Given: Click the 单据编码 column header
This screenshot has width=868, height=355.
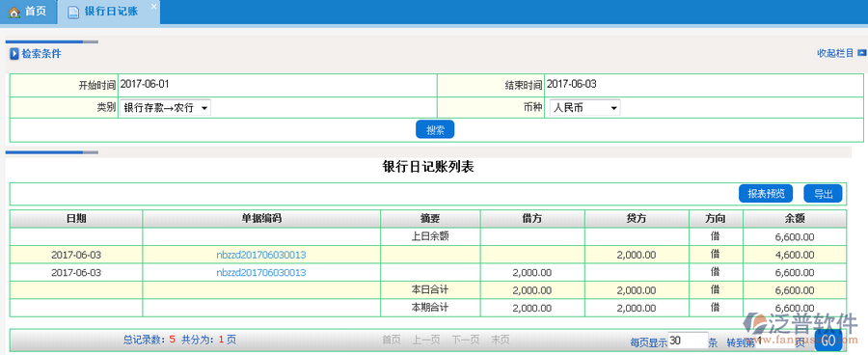Looking at the screenshot, I should (261, 219).
